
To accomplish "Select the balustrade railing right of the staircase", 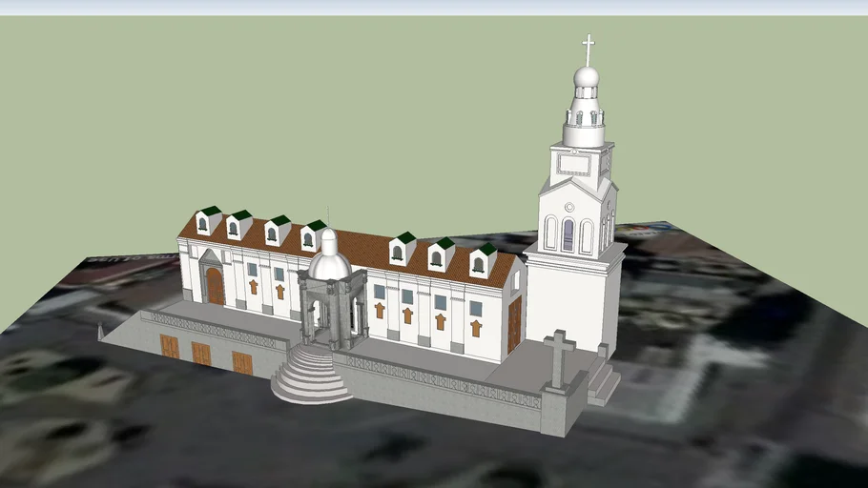I will click(439, 380).
